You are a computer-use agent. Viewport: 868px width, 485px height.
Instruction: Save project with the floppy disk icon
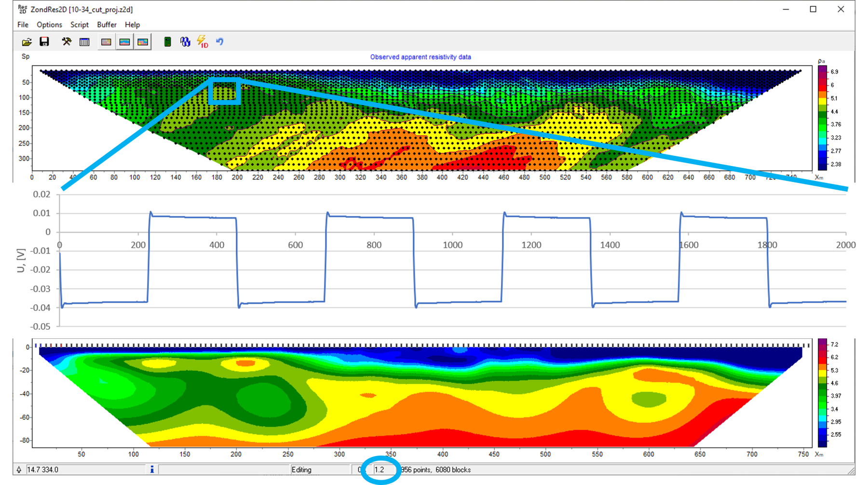click(44, 42)
